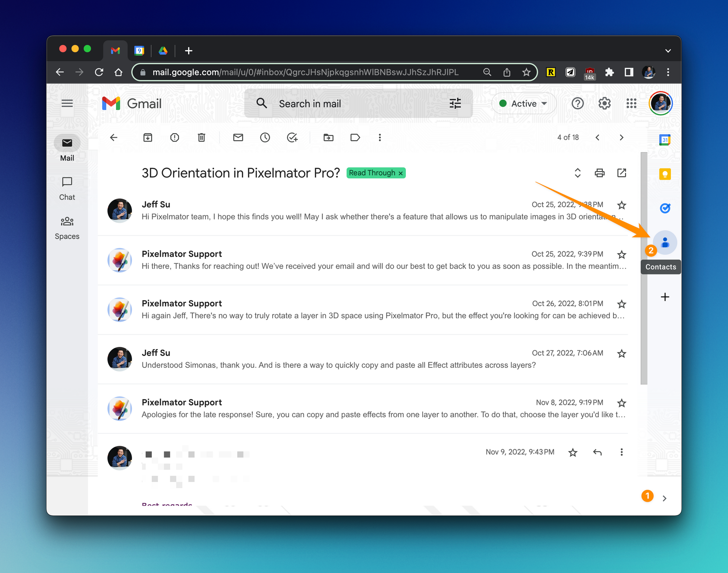Open More menu on Nov 9 message
Screen dimensions: 728x573
coord(622,452)
